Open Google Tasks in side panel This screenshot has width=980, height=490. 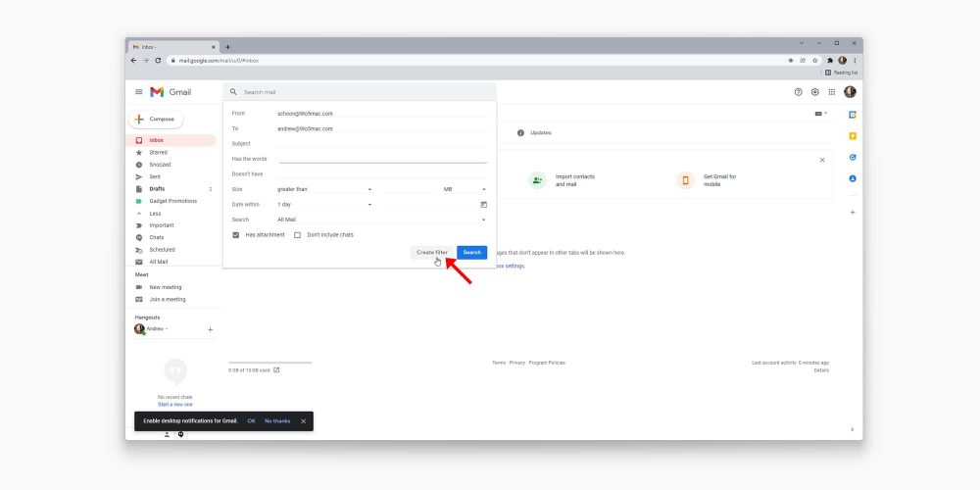853,157
